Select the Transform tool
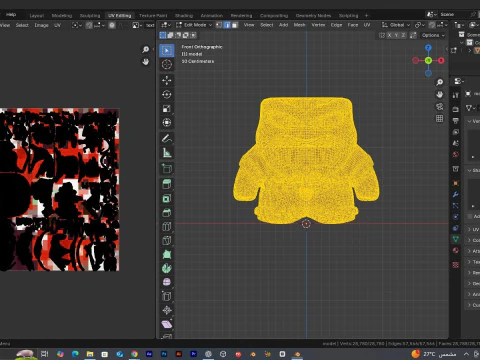480x360 pixels. (167, 122)
